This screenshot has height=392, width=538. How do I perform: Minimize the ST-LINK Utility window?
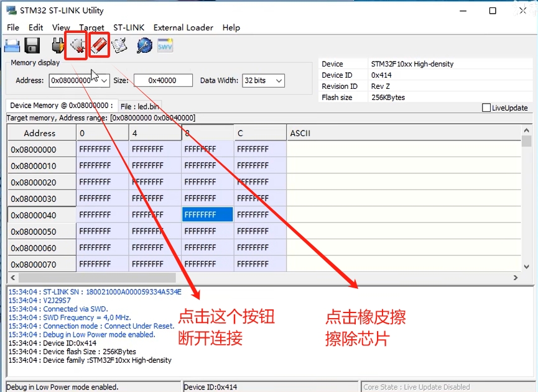pos(463,11)
